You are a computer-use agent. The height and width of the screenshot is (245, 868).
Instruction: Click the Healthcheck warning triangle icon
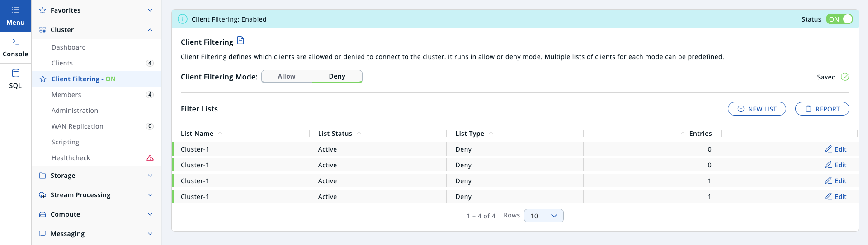[x=150, y=158]
